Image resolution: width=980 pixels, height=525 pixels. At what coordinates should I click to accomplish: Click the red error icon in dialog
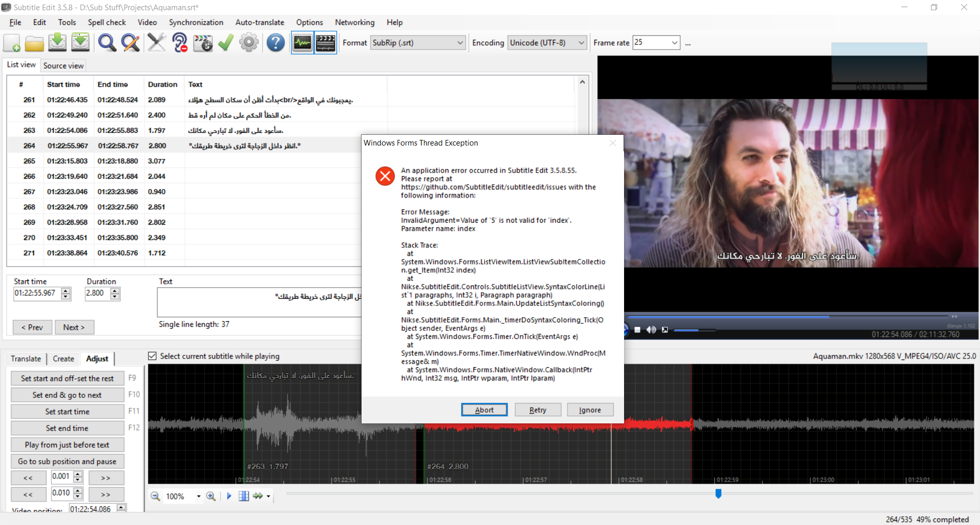tap(385, 176)
